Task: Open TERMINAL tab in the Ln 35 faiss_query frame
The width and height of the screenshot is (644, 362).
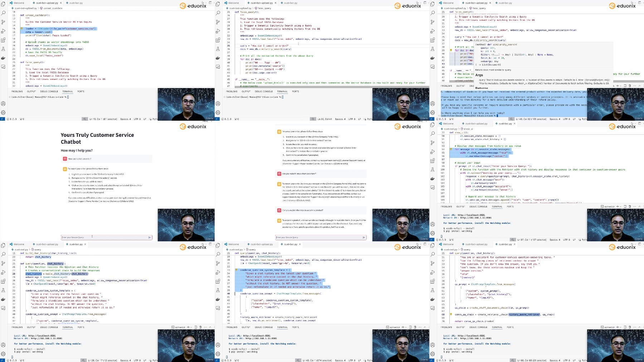Action: point(282,91)
